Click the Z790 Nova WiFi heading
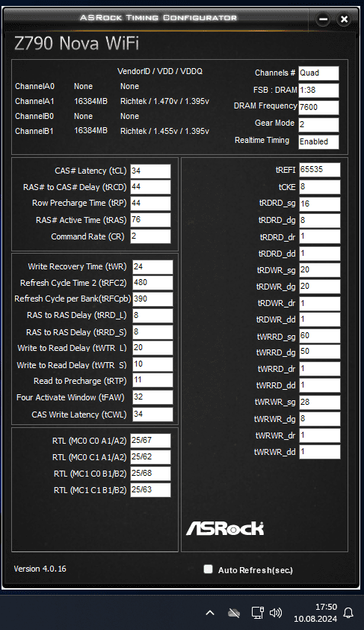The width and height of the screenshot is (364, 630). coord(77,43)
